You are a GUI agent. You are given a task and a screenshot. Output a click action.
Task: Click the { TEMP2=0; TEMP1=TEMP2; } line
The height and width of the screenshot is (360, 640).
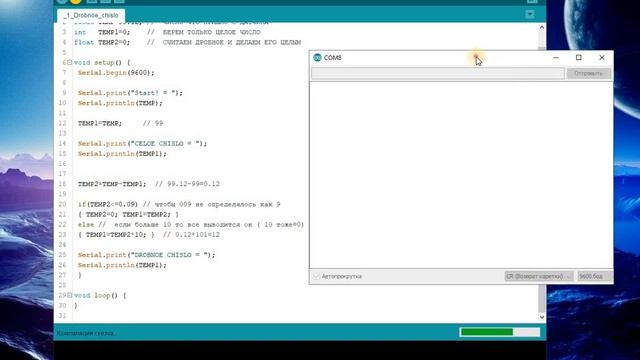click(128, 215)
